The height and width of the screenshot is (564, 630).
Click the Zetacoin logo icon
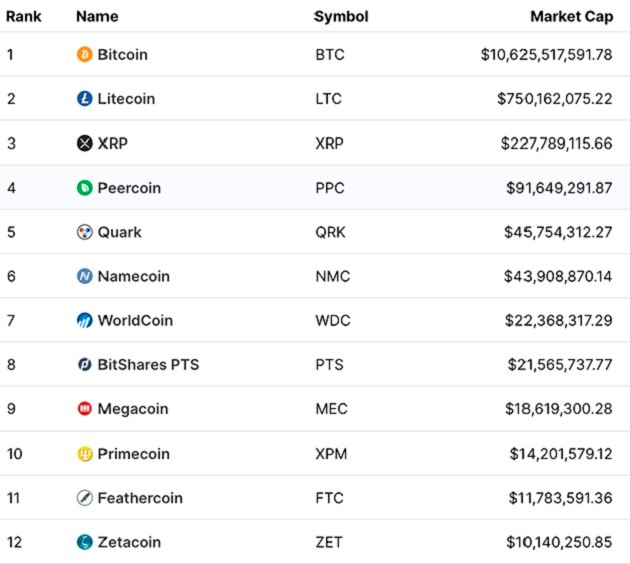pyautogui.click(x=85, y=542)
